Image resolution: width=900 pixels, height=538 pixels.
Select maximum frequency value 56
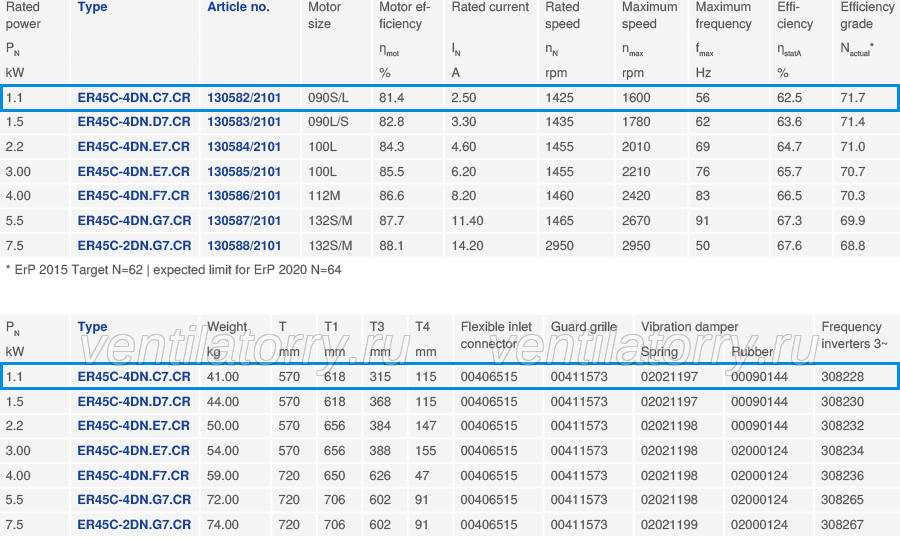click(703, 98)
